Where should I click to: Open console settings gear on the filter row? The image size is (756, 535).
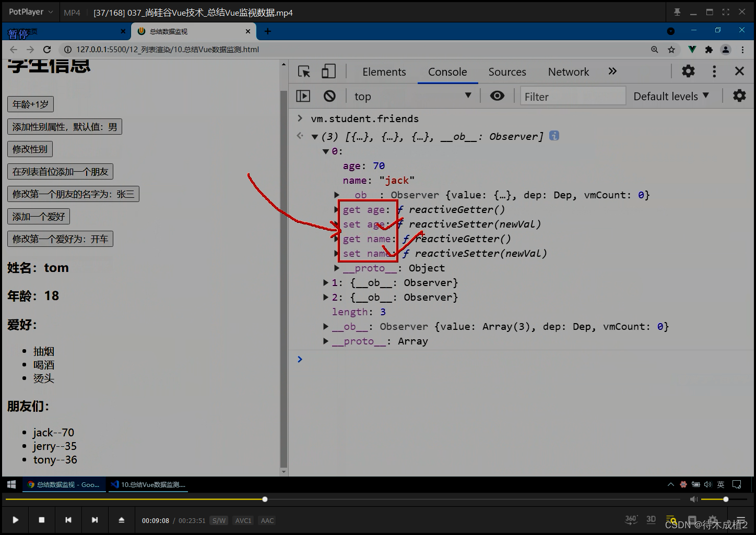point(739,96)
